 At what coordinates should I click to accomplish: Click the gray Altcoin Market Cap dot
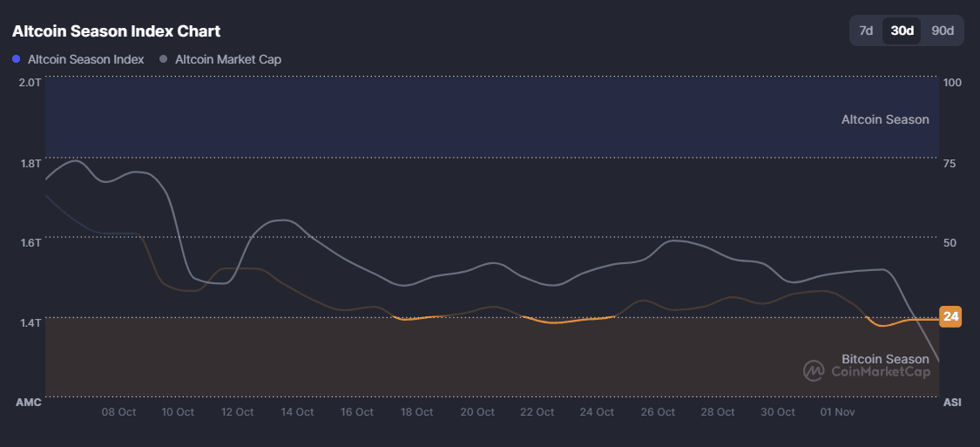164,59
